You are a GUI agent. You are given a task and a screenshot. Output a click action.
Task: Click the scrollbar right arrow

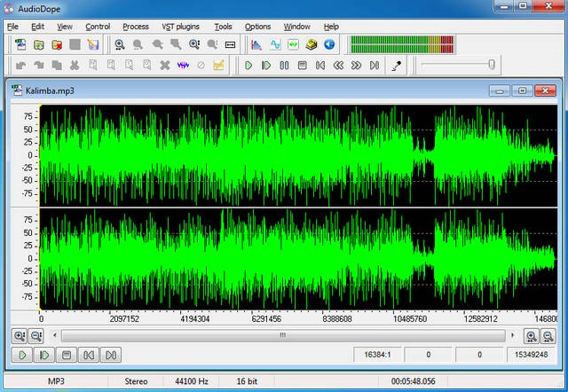pyautogui.click(x=513, y=335)
